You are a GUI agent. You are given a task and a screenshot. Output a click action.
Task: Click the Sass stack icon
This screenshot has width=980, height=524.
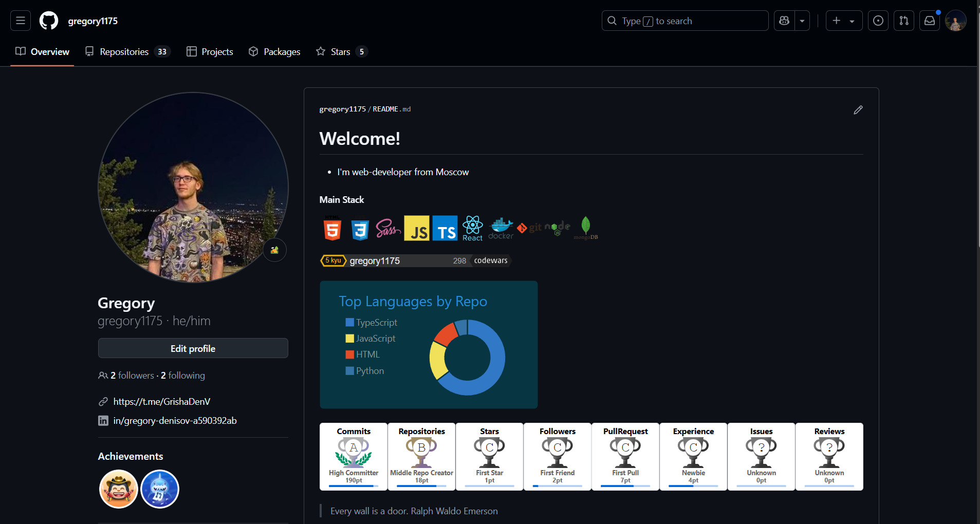coord(389,229)
